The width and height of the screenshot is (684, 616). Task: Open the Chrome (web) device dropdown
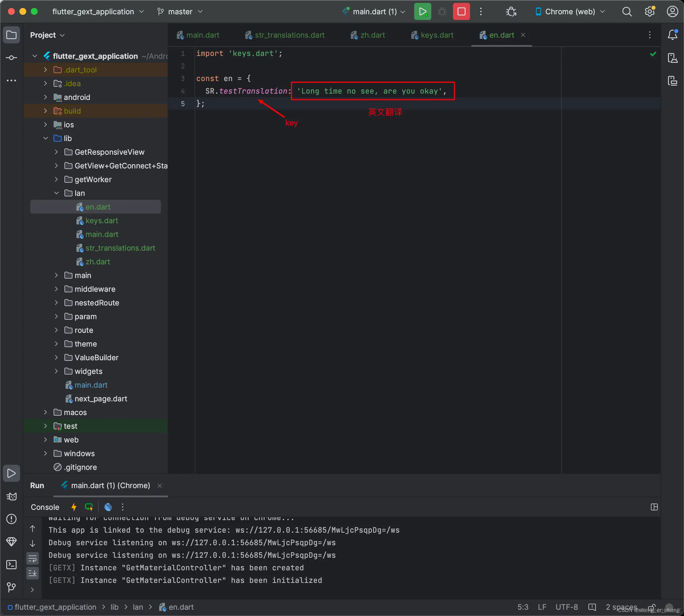570,11
